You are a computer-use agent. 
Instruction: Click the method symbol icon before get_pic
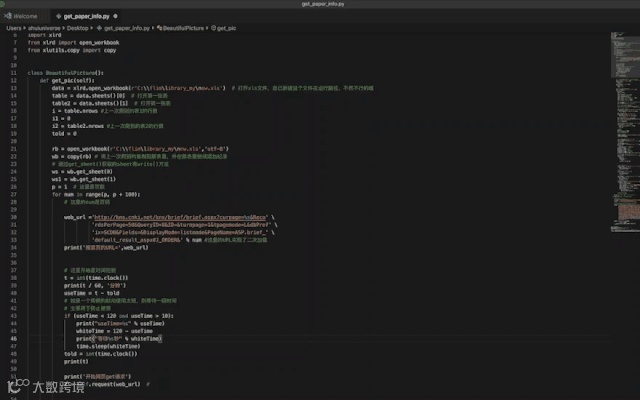pos(213,28)
